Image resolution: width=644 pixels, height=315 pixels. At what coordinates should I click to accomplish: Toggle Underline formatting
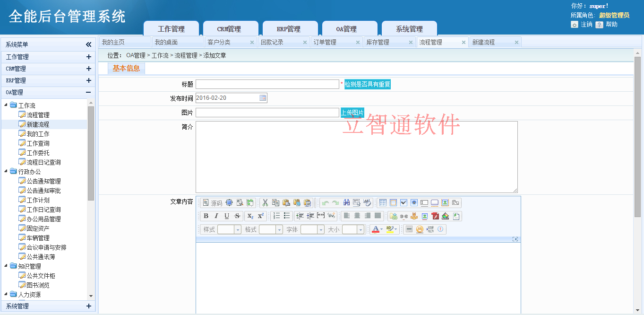pyautogui.click(x=227, y=216)
